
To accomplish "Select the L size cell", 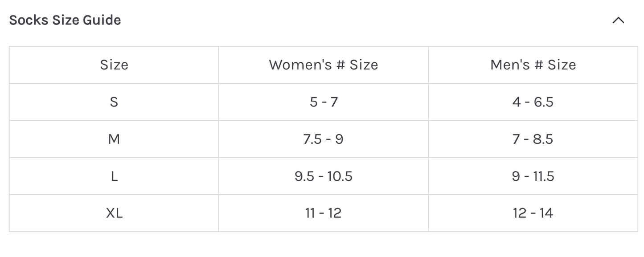I will tap(114, 176).
